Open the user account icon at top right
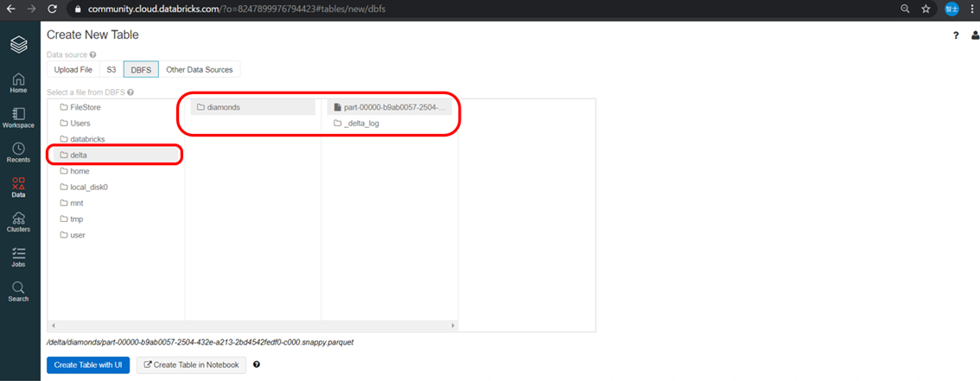 coord(975,35)
